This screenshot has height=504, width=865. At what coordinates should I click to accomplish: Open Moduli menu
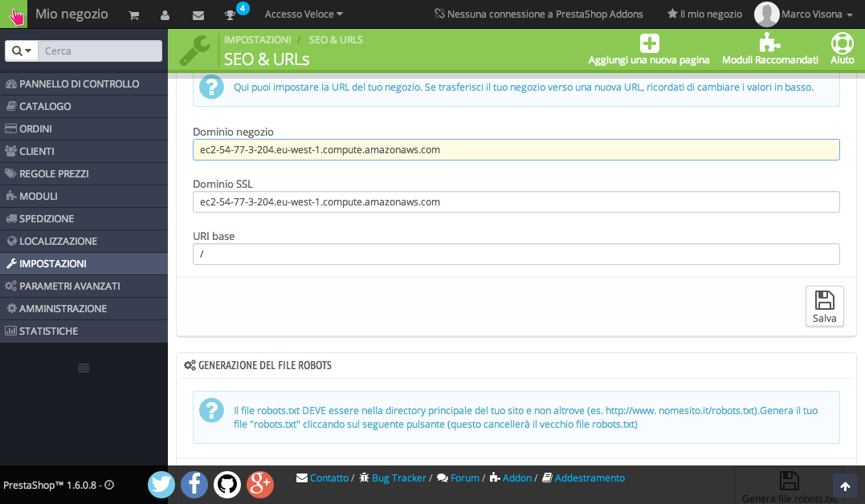click(84, 197)
